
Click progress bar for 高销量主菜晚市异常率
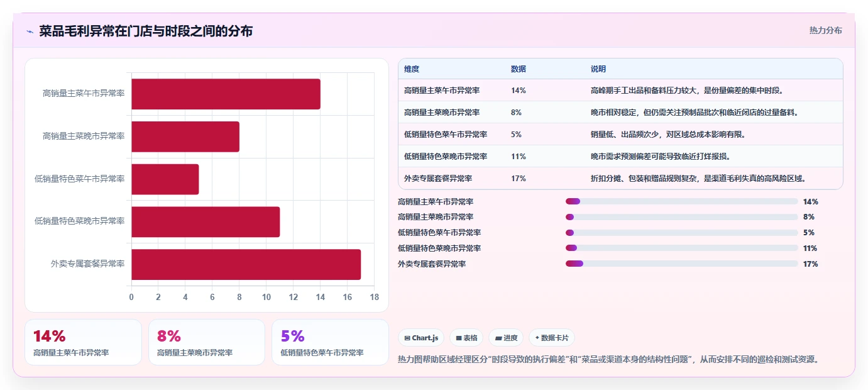(x=681, y=217)
